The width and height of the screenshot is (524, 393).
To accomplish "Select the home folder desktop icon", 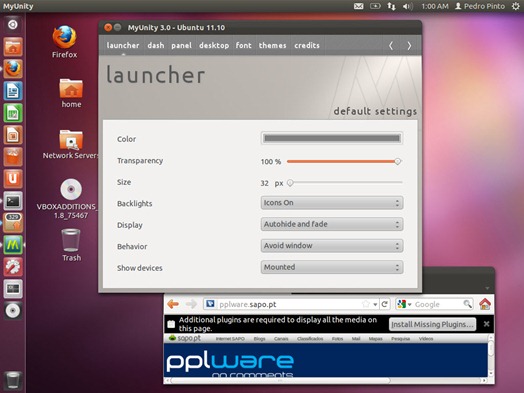I will (x=71, y=93).
